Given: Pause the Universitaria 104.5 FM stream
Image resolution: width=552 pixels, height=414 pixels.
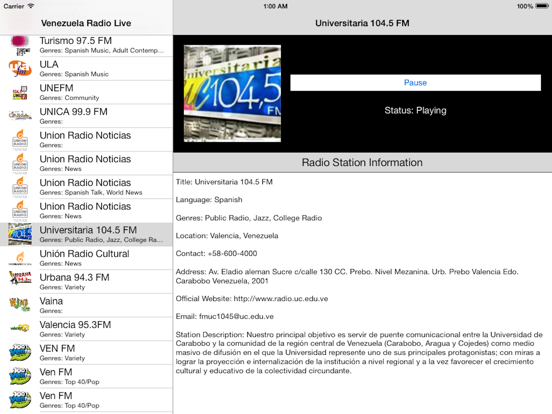Looking at the screenshot, I should [415, 83].
